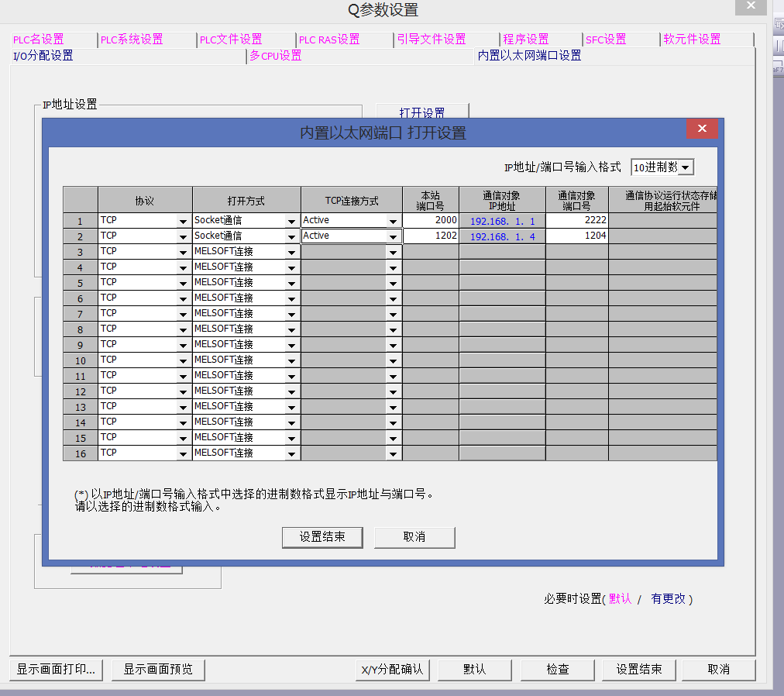Image resolution: width=784 pixels, height=696 pixels.
Task: Switch to PLC RAS设置 tab
Action: point(329,40)
